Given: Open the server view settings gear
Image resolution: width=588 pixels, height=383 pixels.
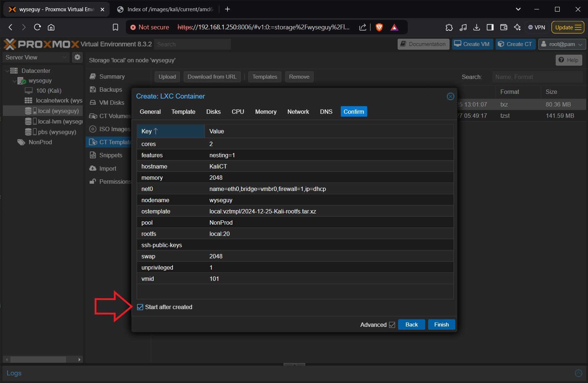Looking at the screenshot, I should [x=77, y=57].
